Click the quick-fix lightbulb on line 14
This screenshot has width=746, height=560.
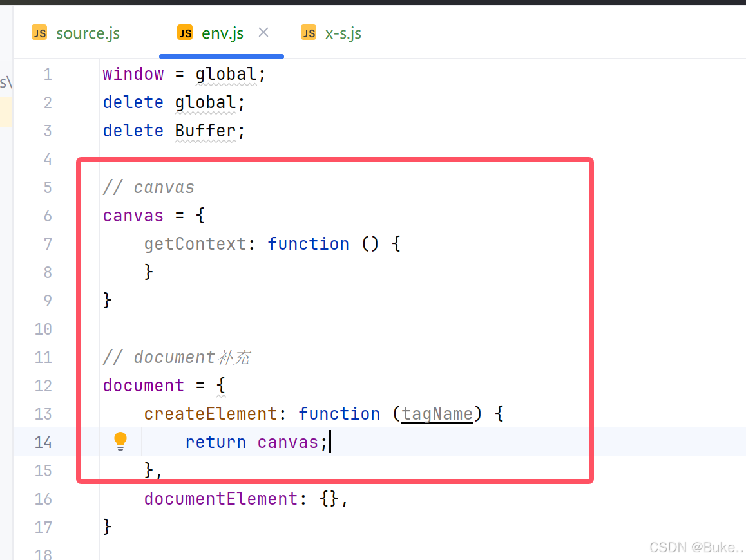tap(120, 441)
